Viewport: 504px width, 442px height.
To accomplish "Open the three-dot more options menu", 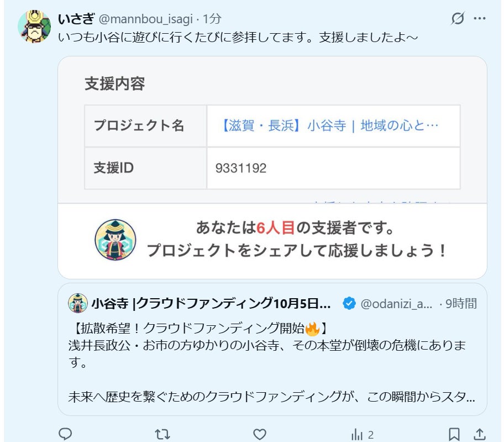I will coord(480,18).
